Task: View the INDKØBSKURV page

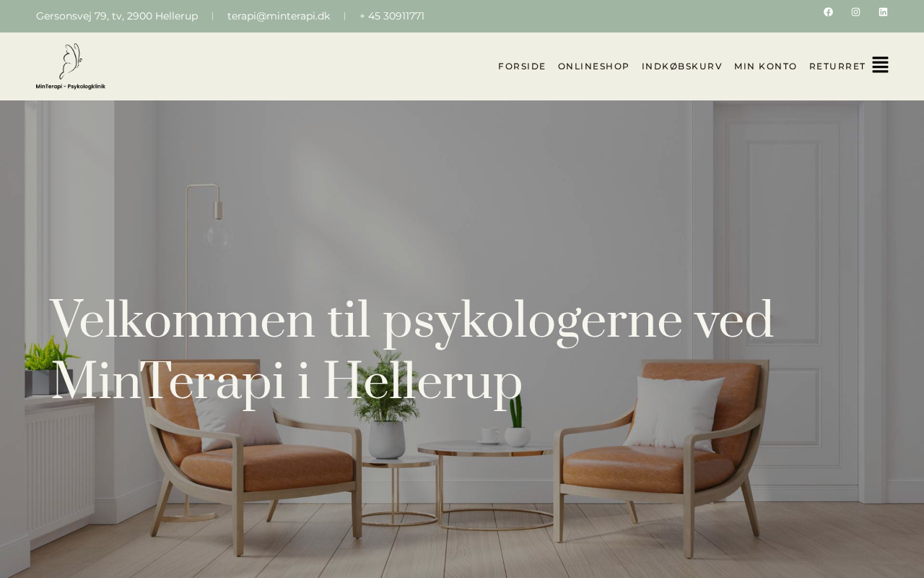Action: 681,66
